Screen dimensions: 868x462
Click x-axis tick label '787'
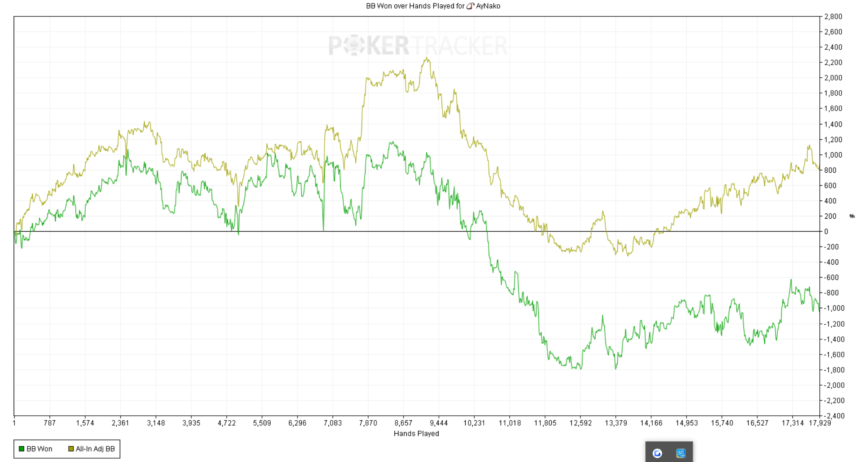click(50, 423)
